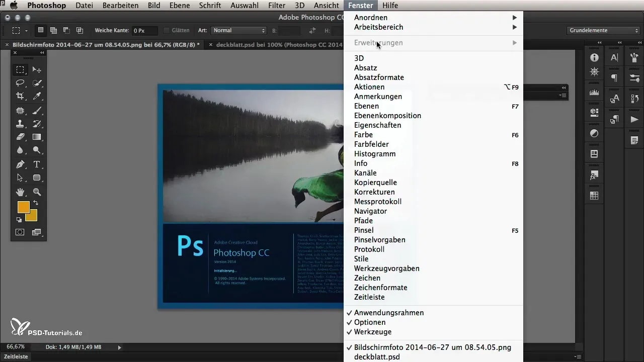Image resolution: width=644 pixels, height=362 pixels.
Task: Click the foreground color swatch
Action: pos(23,207)
